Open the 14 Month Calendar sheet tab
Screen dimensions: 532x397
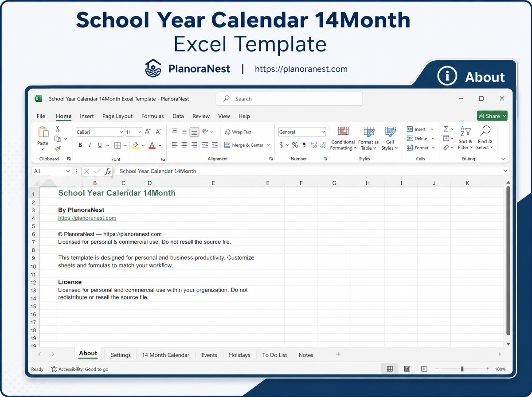click(166, 355)
